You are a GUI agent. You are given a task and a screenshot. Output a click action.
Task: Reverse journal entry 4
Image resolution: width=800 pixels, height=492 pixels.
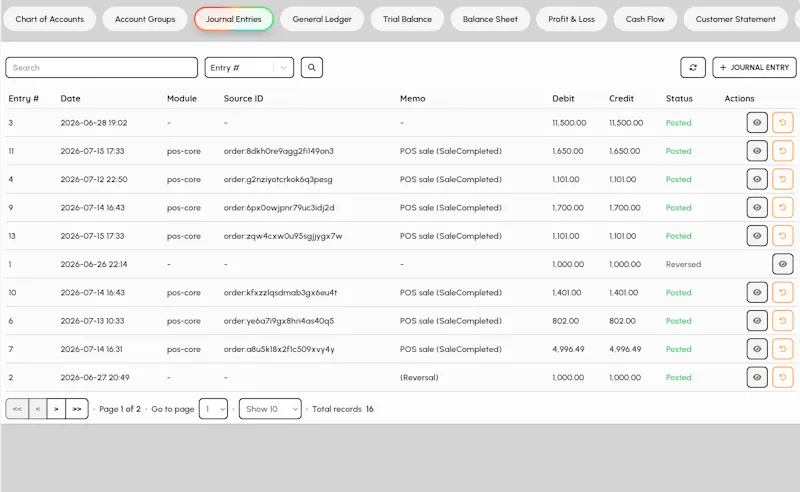pyautogui.click(x=783, y=179)
